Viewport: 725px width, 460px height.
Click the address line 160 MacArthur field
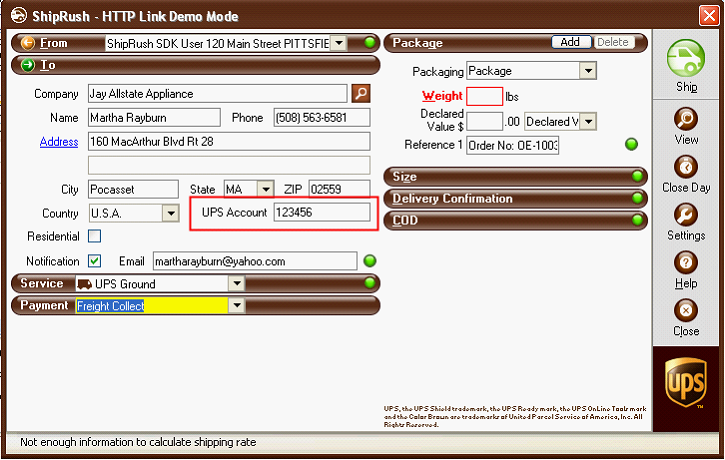pyautogui.click(x=229, y=141)
